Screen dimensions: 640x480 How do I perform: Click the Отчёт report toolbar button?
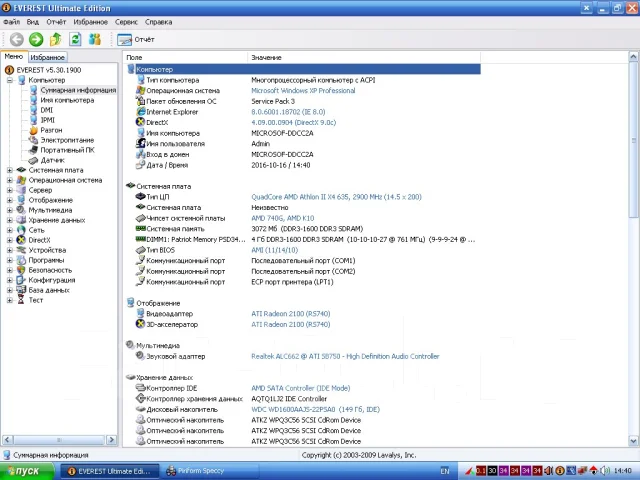click(136, 40)
